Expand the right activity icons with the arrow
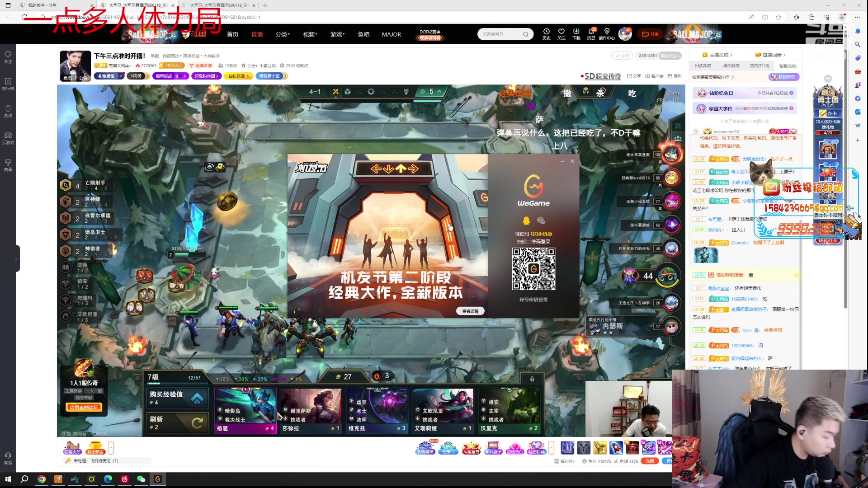The width and height of the screenshot is (868, 488). tap(551, 448)
